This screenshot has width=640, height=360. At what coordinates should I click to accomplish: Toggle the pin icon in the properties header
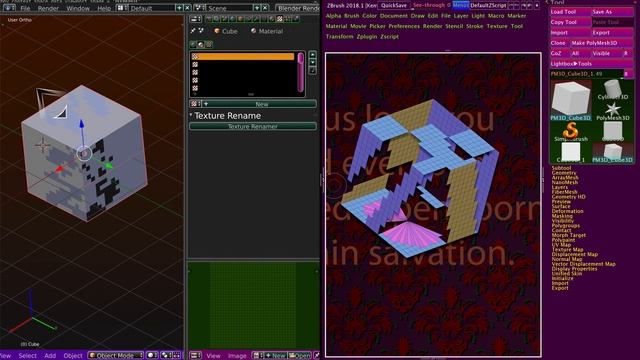click(193, 31)
